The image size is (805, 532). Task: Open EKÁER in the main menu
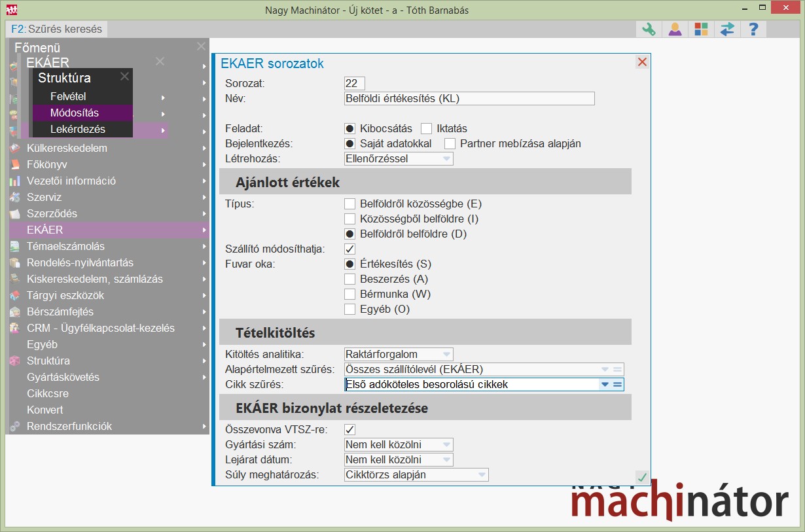[109, 230]
